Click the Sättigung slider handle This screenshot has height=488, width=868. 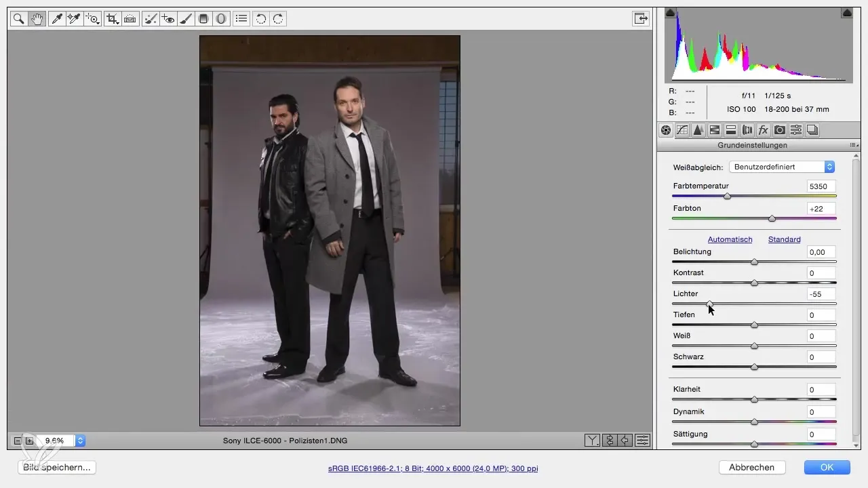(x=754, y=444)
